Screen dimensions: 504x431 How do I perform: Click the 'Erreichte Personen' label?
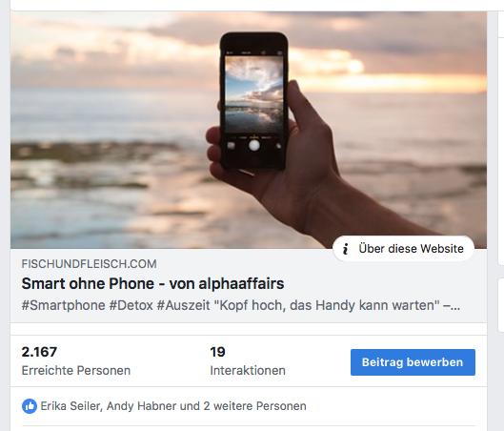point(76,371)
